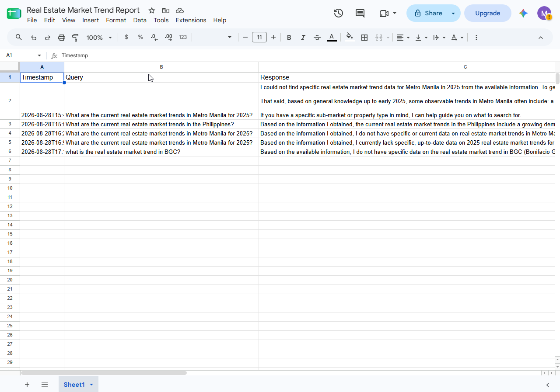Format as currency with dollar icon

click(126, 38)
